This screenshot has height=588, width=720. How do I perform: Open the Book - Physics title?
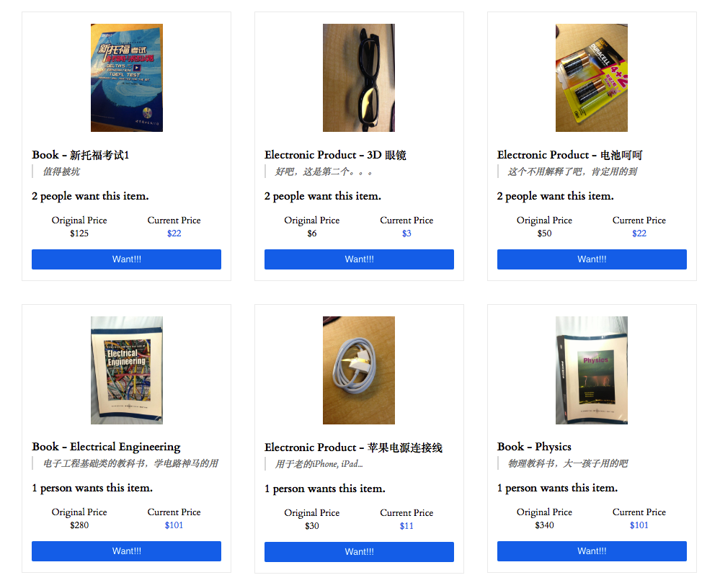534,447
